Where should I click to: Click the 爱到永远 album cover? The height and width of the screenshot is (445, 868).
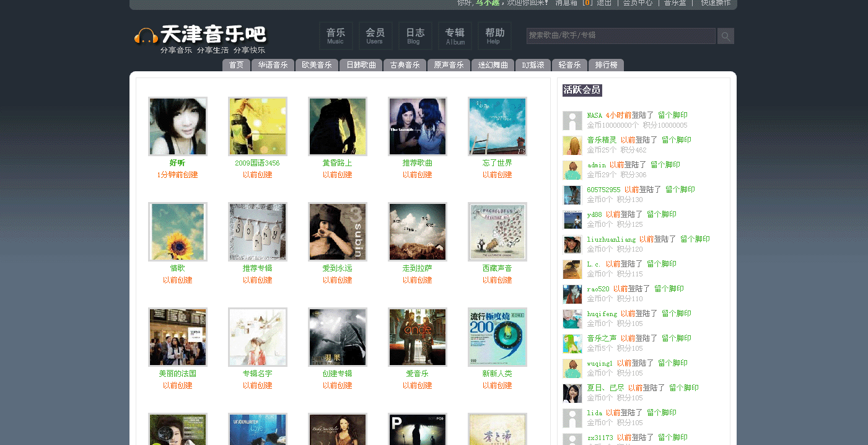point(338,232)
